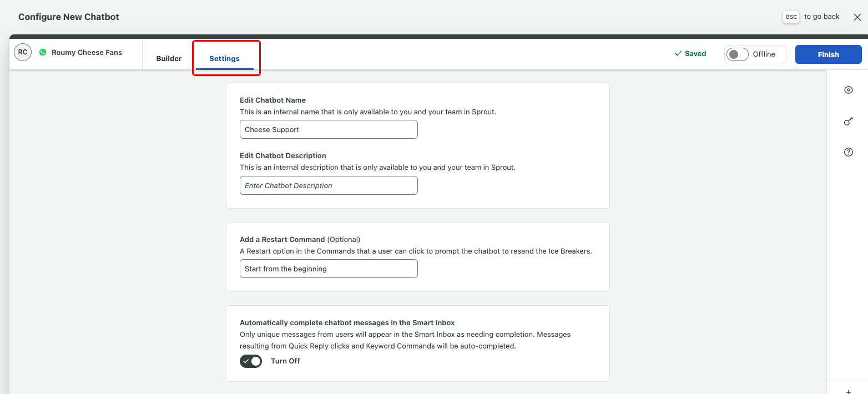Click the Offline status label

[x=764, y=54]
